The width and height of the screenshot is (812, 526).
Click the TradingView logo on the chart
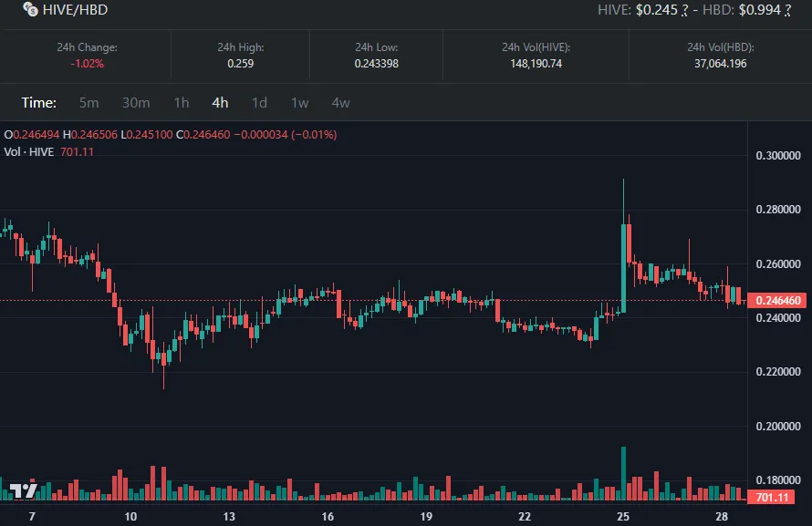[24, 490]
